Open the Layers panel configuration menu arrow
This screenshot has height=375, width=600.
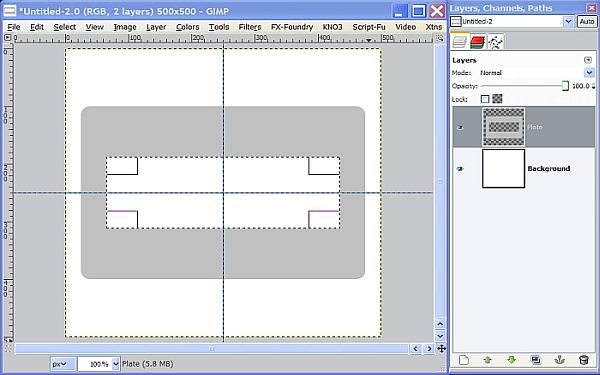[588, 60]
